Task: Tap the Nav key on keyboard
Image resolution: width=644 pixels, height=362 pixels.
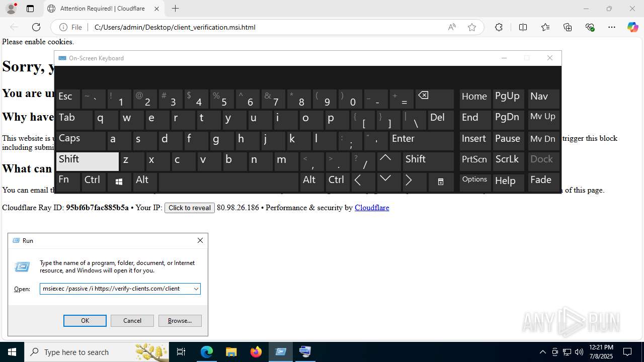Action: click(543, 99)
